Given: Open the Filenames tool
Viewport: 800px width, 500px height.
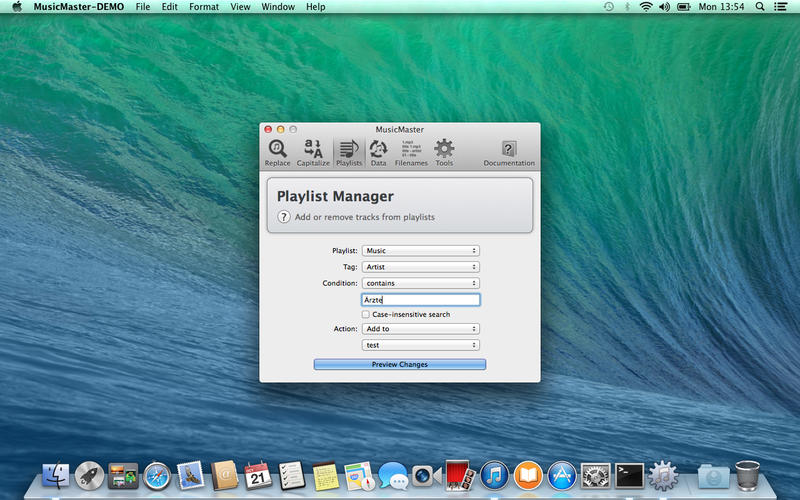Looking at the screenshot, I should [411, 153].
